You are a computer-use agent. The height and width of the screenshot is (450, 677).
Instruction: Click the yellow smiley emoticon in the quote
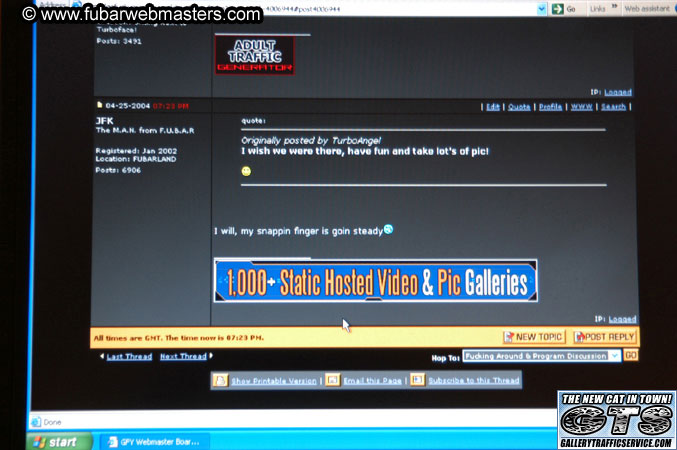pos(246,171)
